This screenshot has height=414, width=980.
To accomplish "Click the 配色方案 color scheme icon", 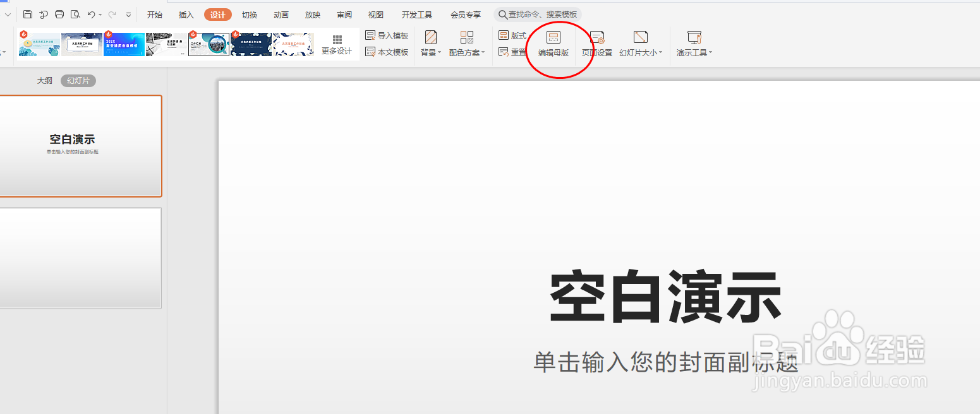I will [467, 37].
